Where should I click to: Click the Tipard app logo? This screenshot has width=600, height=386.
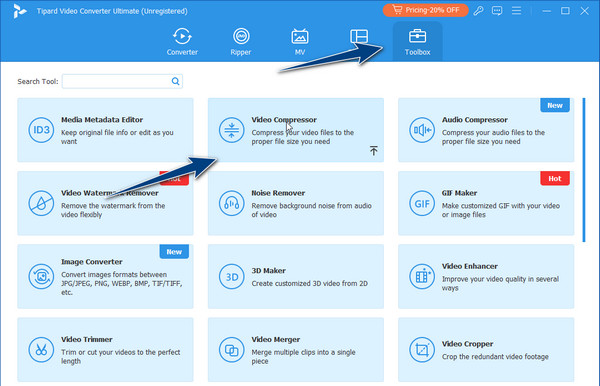tap(19, 11)
